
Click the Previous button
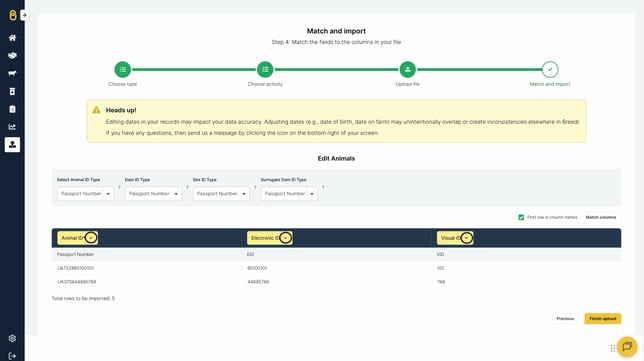[x=565, y=319]
